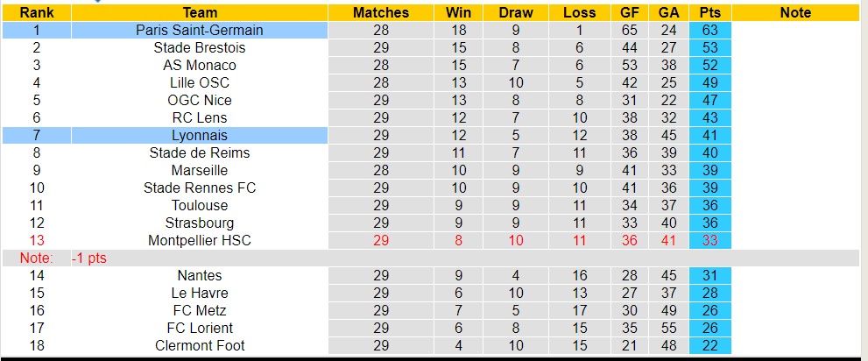The width and height of the screenshot is (868, 361).
Task: Click the Matches column header
Action: click(x=381, y=12)
